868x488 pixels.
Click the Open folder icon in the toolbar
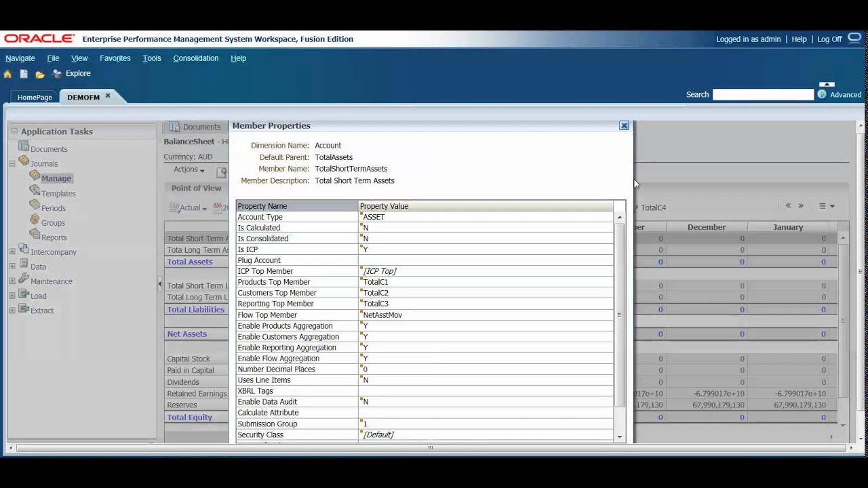(x=40, y=74)
